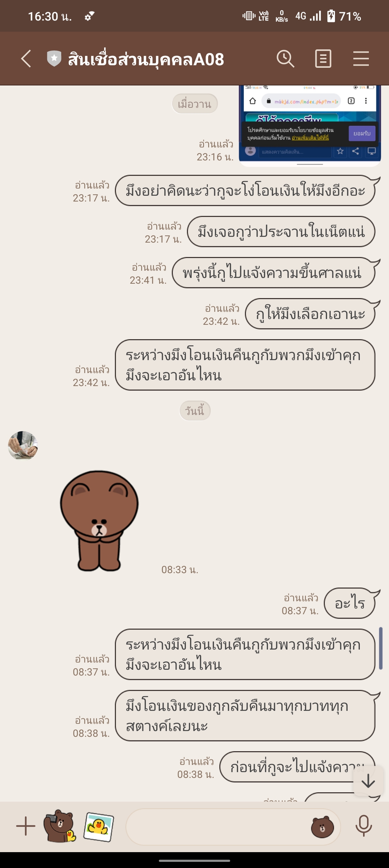Tap the chat title สินเชื่อส่วนบุคคลA08
Image resolution: width=389 pixels, height=868 pixels.
tap(146, 59)
